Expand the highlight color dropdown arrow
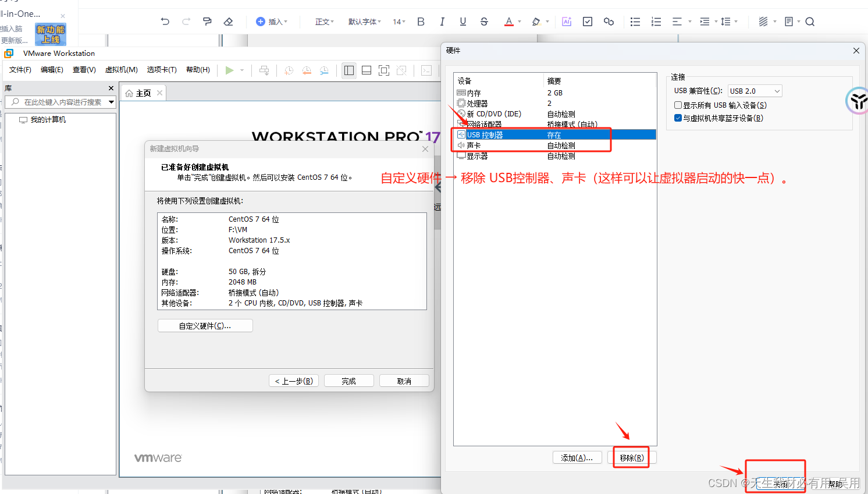The width and height of the screenshot is (868, 494). (547, 22)
